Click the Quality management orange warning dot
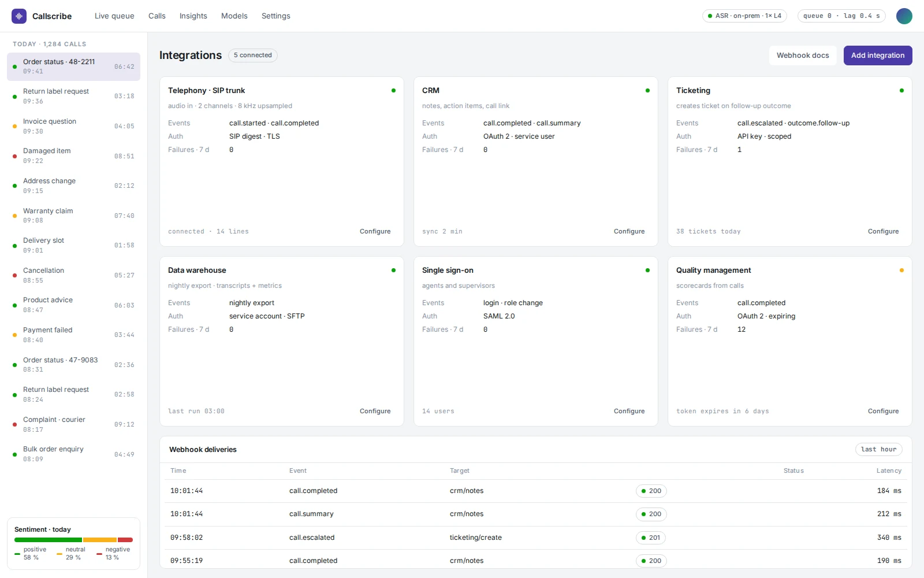924x578 pixels. point(901,271)
